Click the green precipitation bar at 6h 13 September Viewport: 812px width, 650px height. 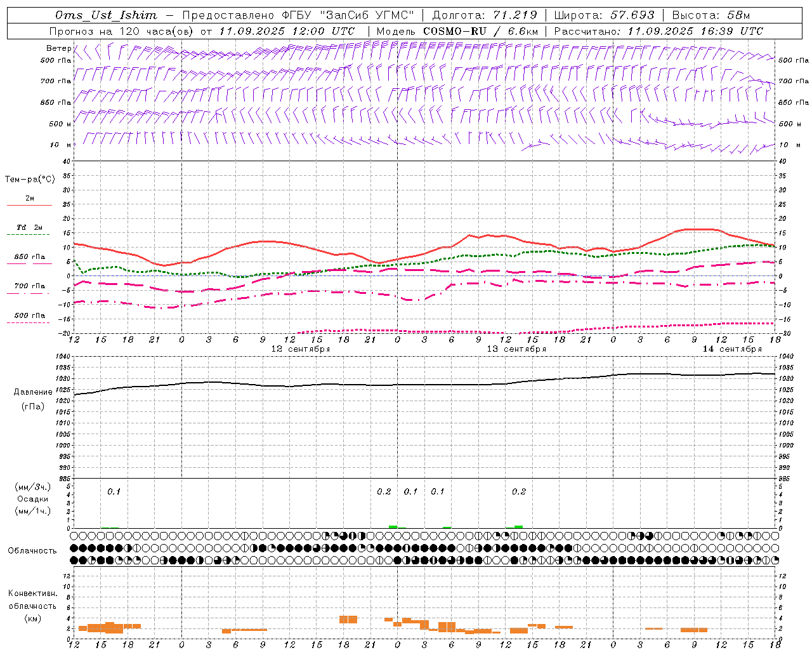(x=447, y=527)
